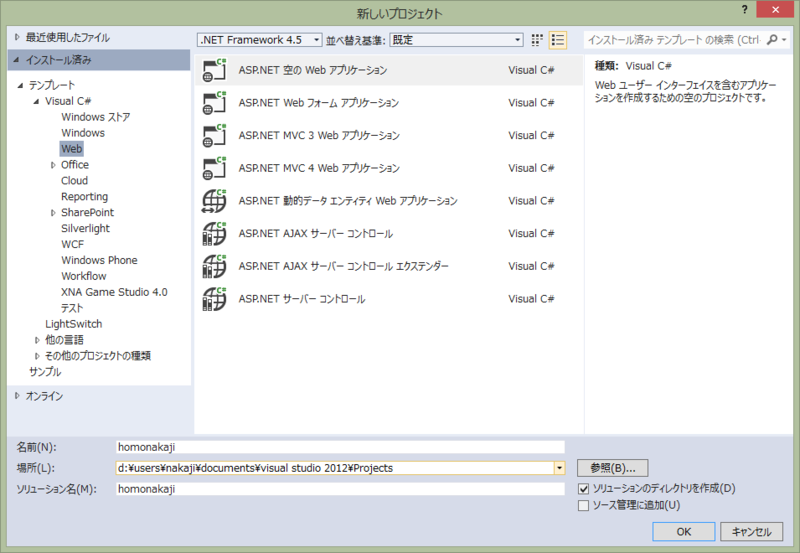Click the 場所 location path field
Screen dimensions: 800x553
pos(335,468)
